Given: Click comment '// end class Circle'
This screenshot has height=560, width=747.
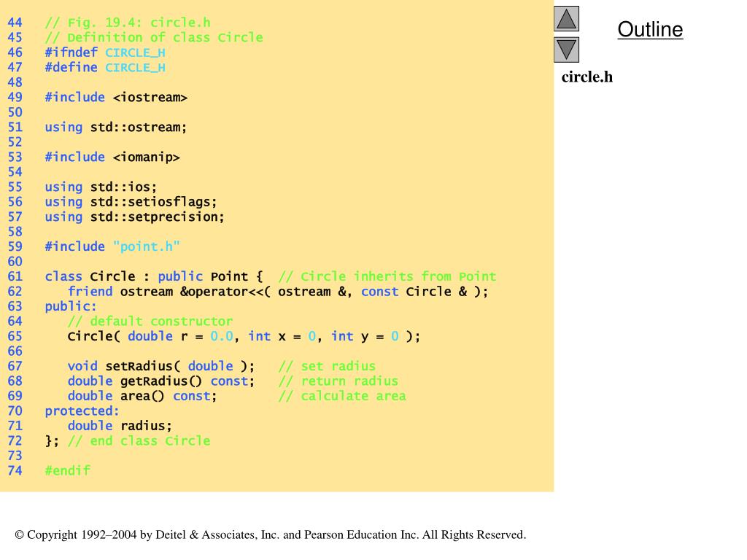Looking at the screenshot, I should pyautogui.click(x=139, y=441).
